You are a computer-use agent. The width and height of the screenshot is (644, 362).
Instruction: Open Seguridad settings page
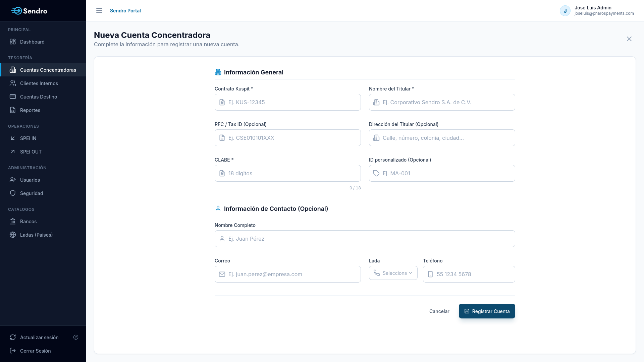coord(43,193)
